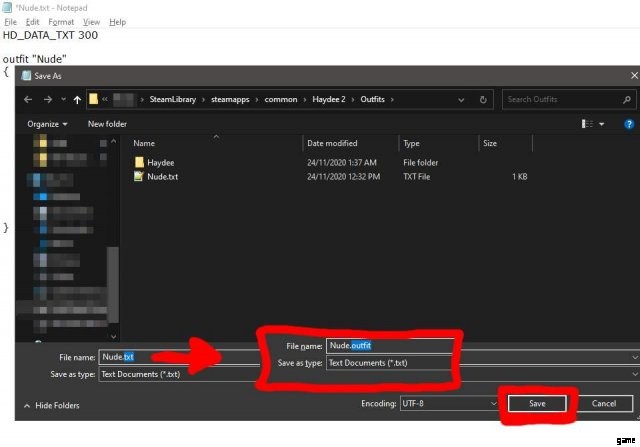Viewport: 640px width, 447px height.
Task: Go up one folder level arrow
Action: pos(77,100)
